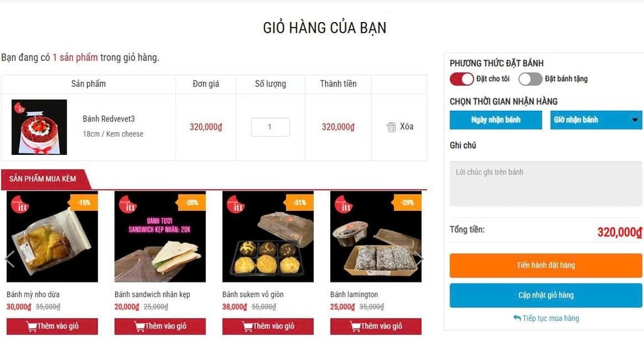Click the Tiến hành đặt hàng button
Viewport: 644px width, 348px height.
click(545, 266)
